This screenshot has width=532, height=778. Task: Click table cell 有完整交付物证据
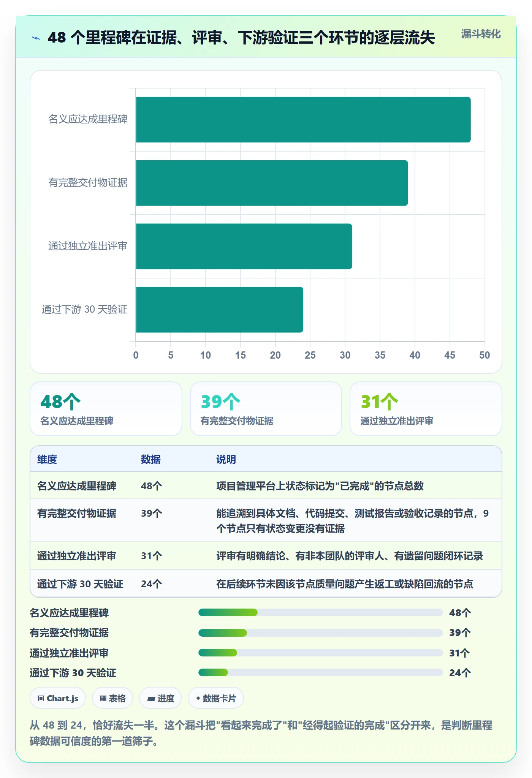point(77,513)
